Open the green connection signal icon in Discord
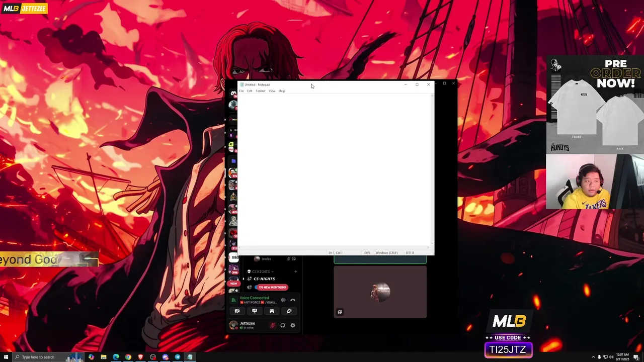This screenshot has width=644, height=362. coord(233,300)
